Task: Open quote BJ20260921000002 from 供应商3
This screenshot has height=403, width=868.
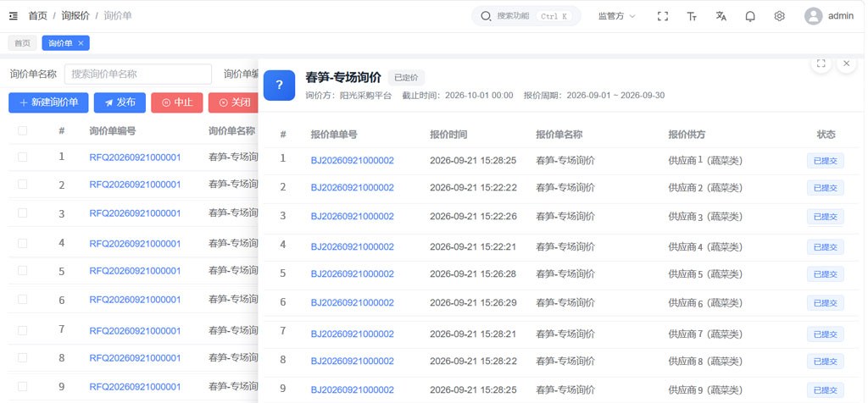Action: click(x=352, y=216)
